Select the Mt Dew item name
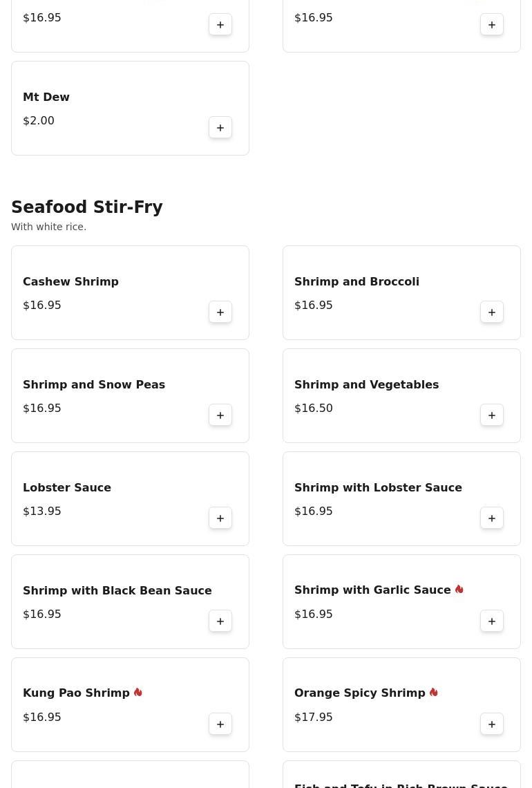532x788 pixels. pyautogui.click(x=46, y=97)
